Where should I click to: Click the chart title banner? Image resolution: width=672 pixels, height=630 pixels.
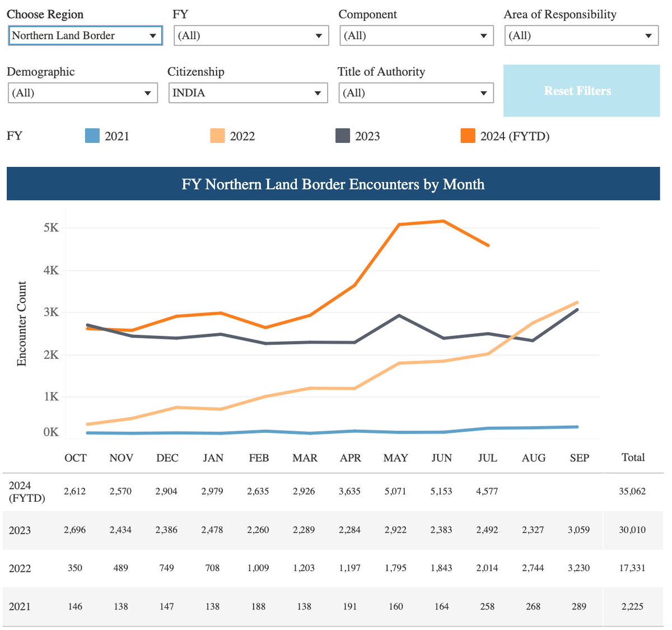[x=333, y=184]
